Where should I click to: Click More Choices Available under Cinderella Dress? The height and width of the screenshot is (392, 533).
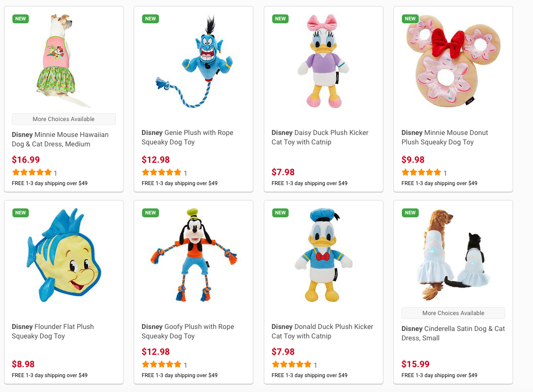click(x=453, y=313)
